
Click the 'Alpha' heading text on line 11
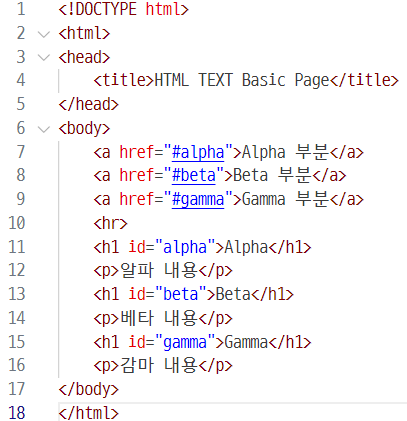click(x=246, y=247)
